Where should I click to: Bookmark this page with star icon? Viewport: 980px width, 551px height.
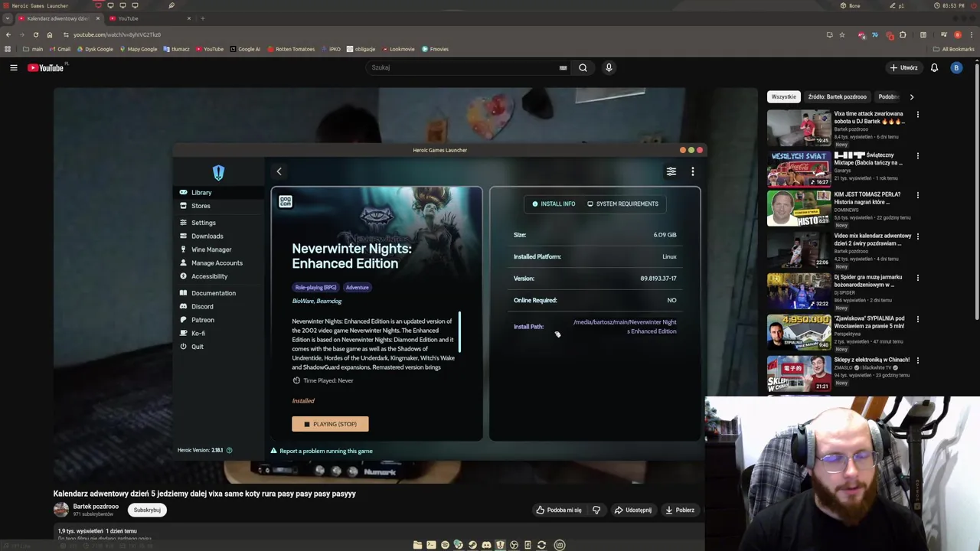842,34
